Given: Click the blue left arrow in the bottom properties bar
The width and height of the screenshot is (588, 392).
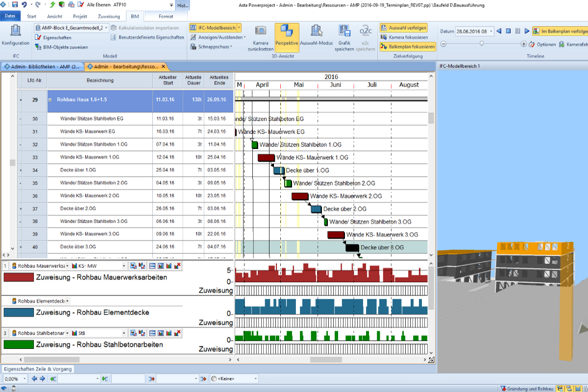Looking at the screenshot, I should [34, 379].
